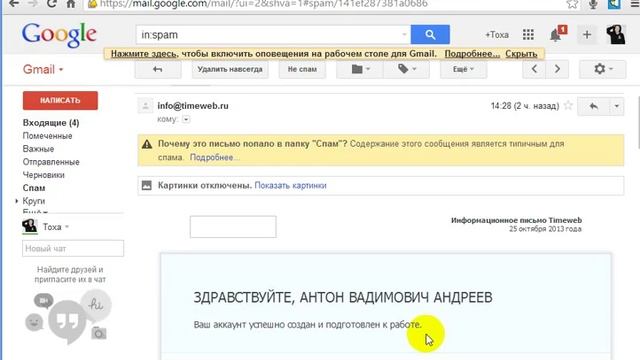This screenshot has width=640, height=360.
Task: Open the Ещё menu
Action: [463, 69]
